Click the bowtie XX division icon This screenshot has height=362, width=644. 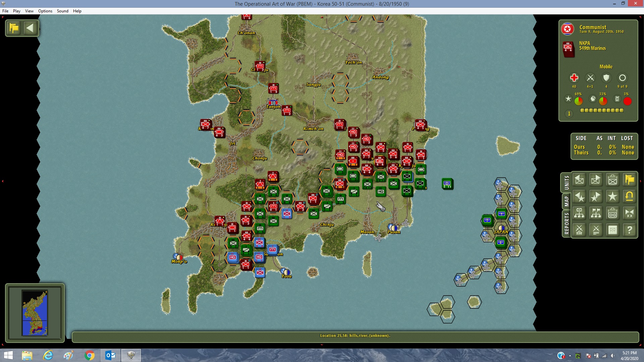tap(630, 213)
